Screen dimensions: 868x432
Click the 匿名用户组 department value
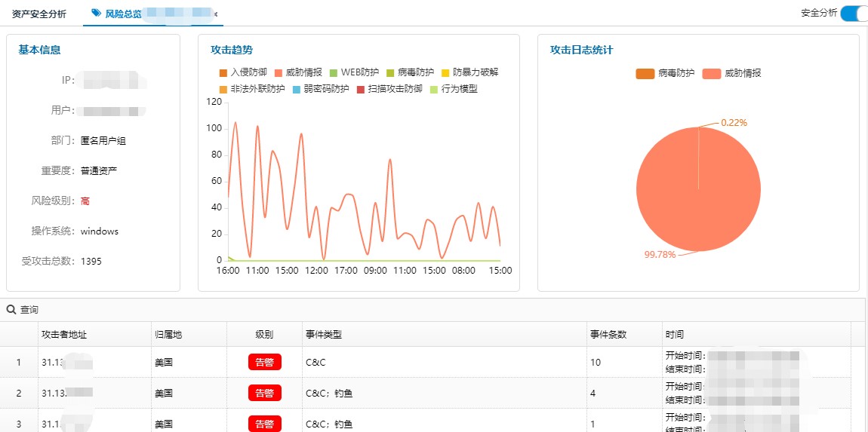point(103,140)
